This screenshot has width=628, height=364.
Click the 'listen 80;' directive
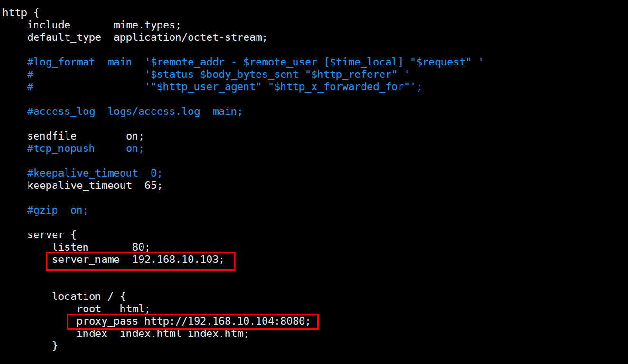pos(101,247)
